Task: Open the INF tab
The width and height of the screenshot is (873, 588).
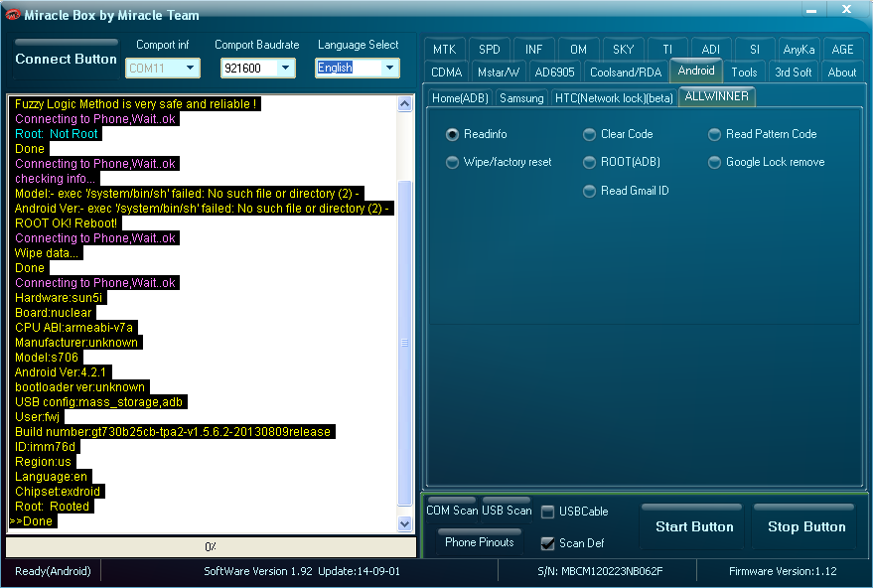Action: 533,50
